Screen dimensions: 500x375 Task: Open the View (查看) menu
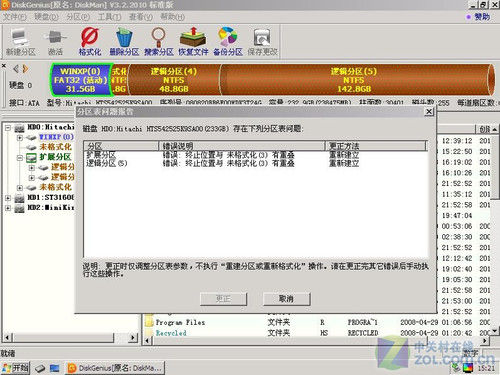pos(141,17)
